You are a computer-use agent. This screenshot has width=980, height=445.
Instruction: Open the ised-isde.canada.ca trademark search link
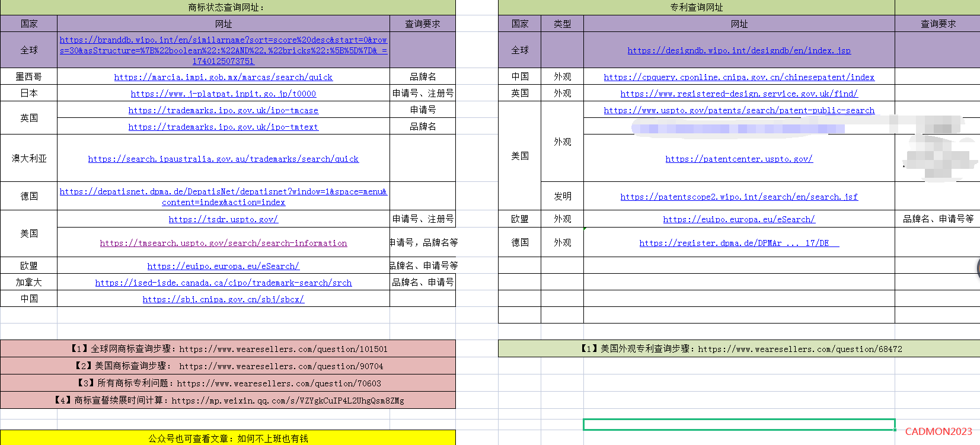(x=223, y=283)
